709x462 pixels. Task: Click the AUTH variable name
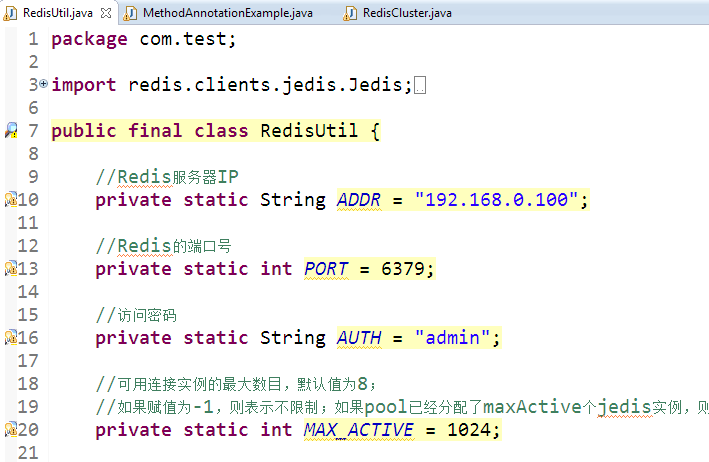click(x=359, y=338)
